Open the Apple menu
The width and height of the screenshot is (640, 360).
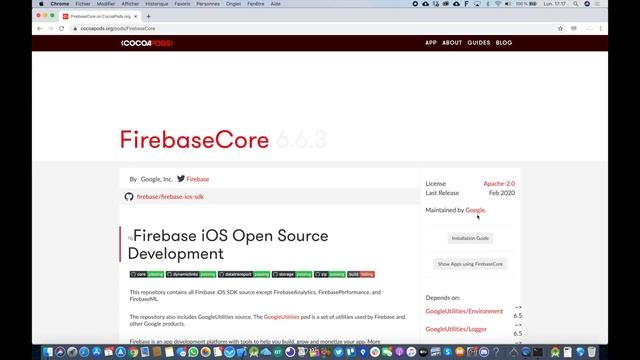(41, 4)
